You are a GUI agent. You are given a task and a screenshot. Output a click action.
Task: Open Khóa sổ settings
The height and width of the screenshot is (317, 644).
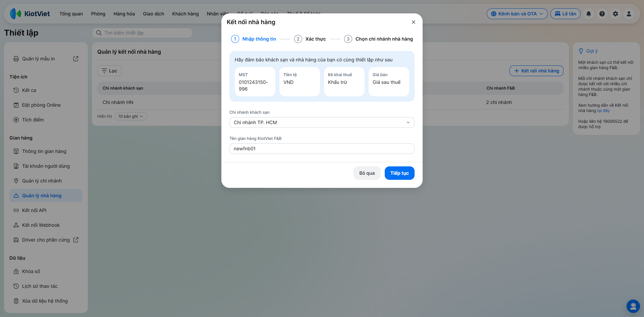tap(46, 271)
